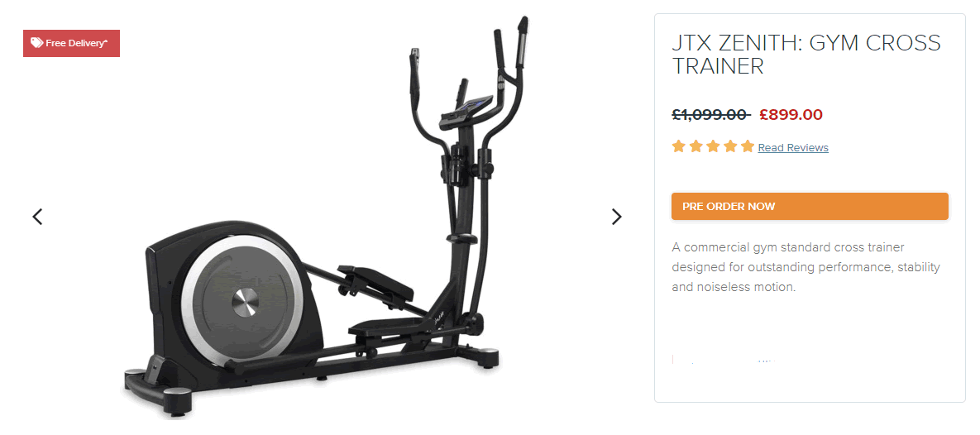Click the £899.00 sale price
The image size is (980, 435).
click(791, 115)
